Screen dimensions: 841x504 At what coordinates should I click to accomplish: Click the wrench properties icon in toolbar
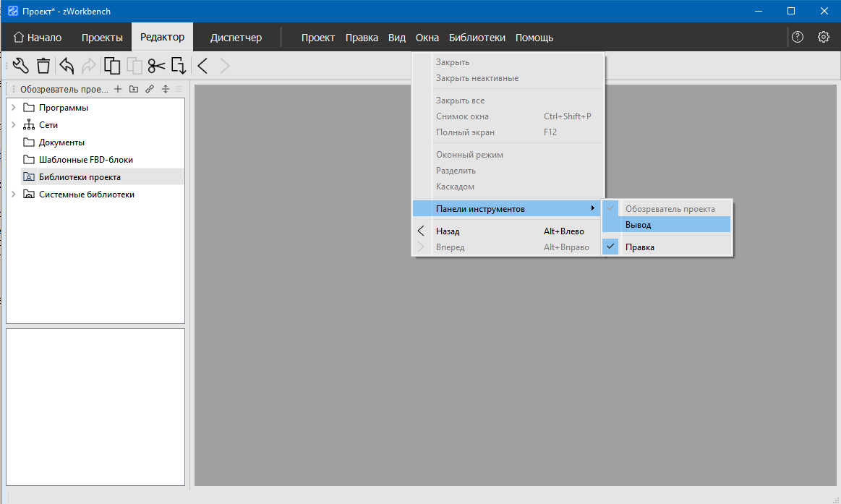[x=21, y=66]
